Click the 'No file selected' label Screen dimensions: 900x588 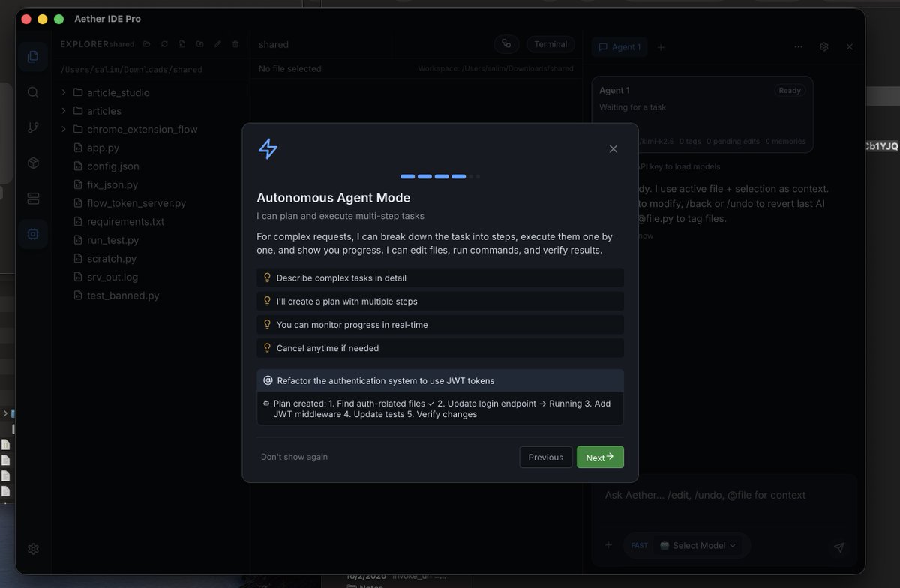(289, 69)
